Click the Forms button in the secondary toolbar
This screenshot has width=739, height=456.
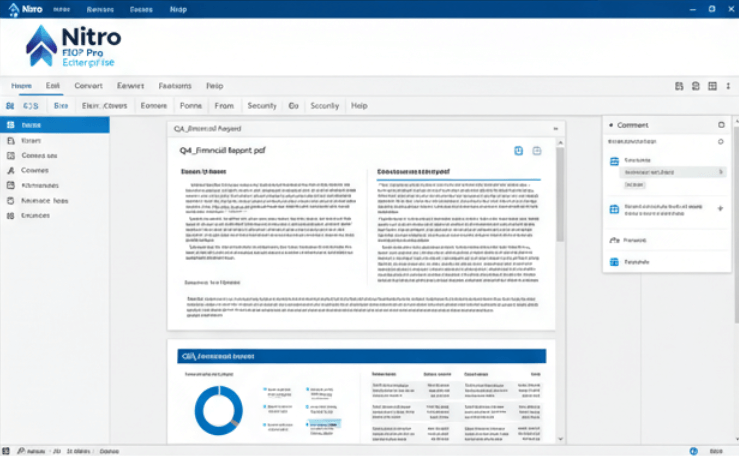point(190,105)
